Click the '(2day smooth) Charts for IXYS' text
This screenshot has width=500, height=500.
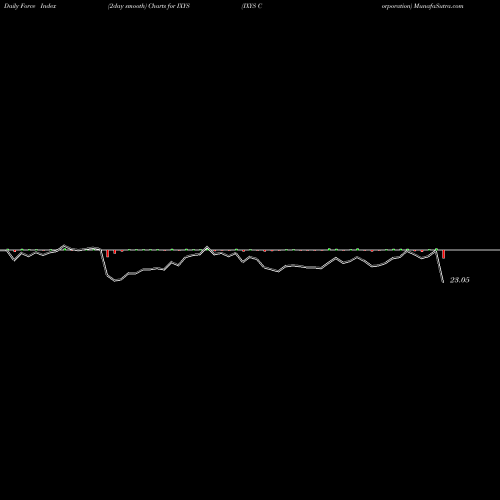(x=149, y=6)
